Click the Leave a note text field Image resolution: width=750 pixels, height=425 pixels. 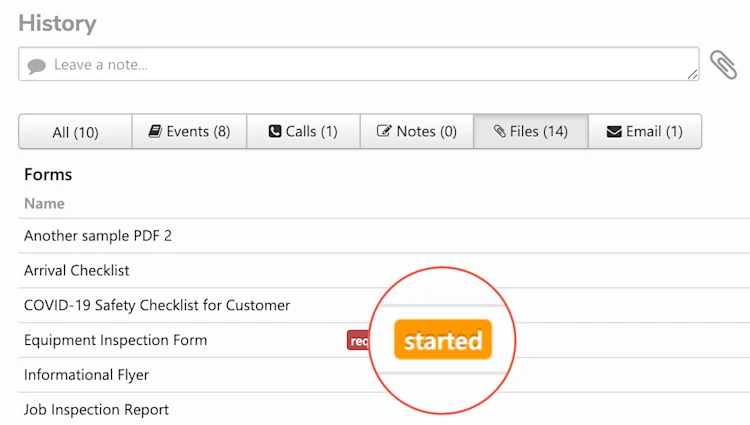tap(359, 64)
